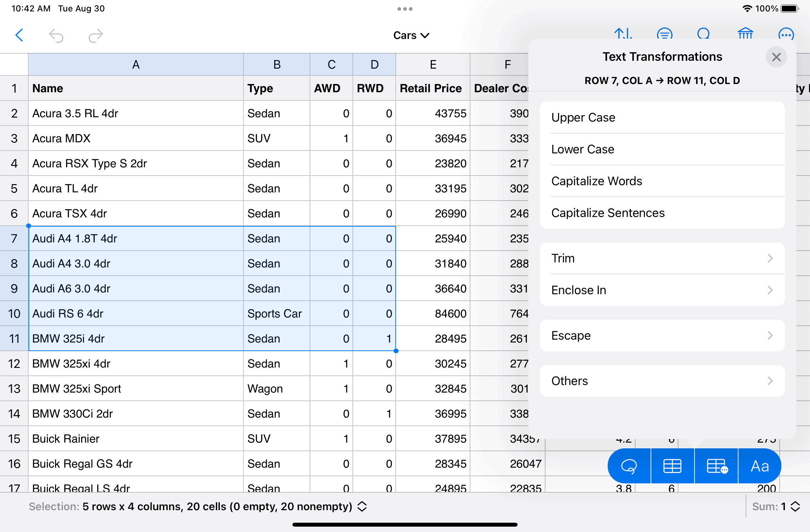
Task: Select the lasso selection tool button
Action: click(629, 466)
